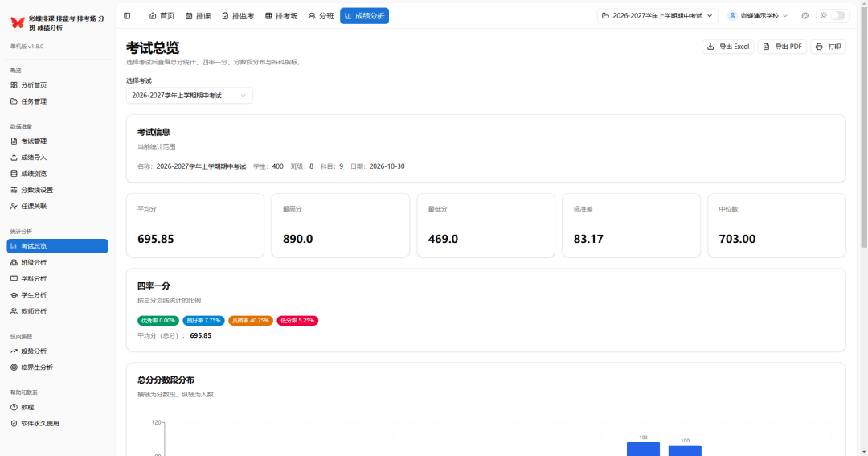Image resolution: width=868 pixels, height=456 pixels.
Task: Switch to the 排课 tab
Action: click(199, 16)
